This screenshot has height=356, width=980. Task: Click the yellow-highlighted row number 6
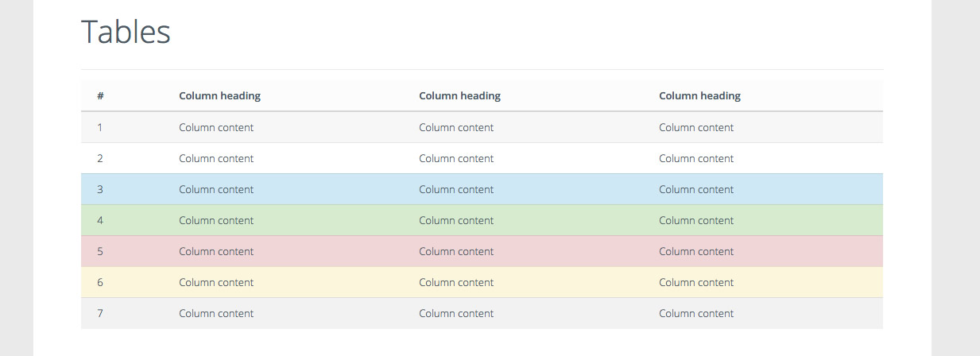pos(482,282)
